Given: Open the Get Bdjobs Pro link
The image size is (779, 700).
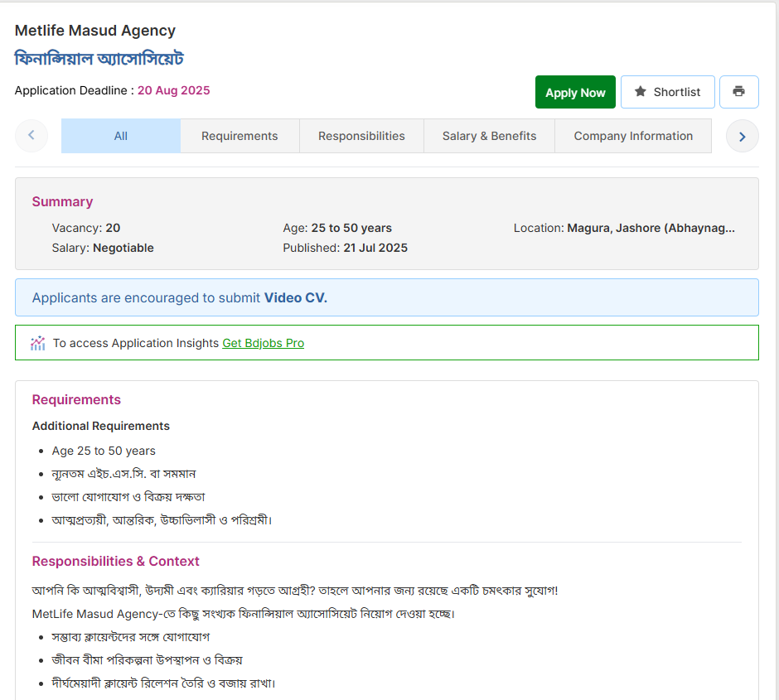Looking at the screenshot, I should pyautogui.click(x=263, y=342).
